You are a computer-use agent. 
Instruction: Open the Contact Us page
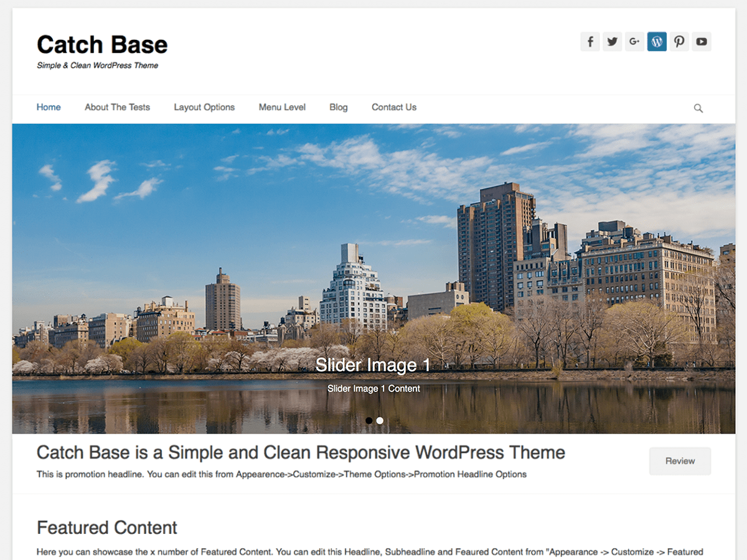click(393, 107)
